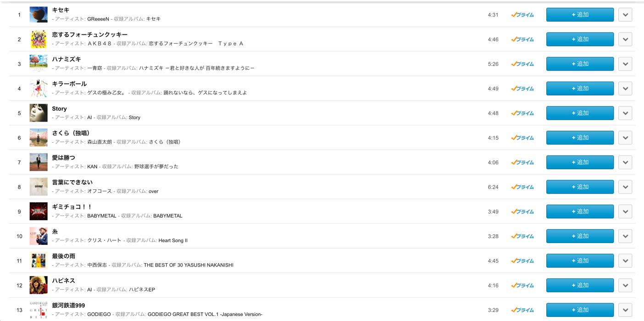The height and width of the screenshot is (321, 644).
Task: Click the Prime logo for Story track
Action: (522, 113)
